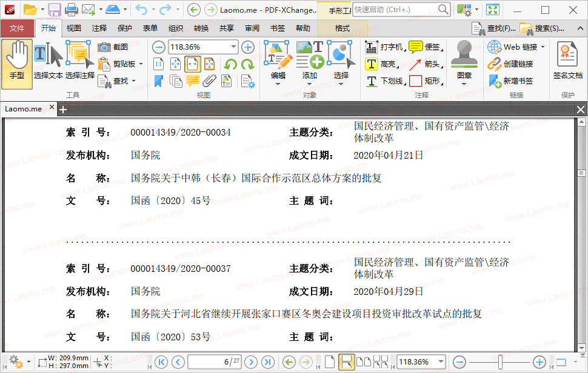Click Create Link (创建链接)
The height and width of the screenshot is (373, 588).
511,64
